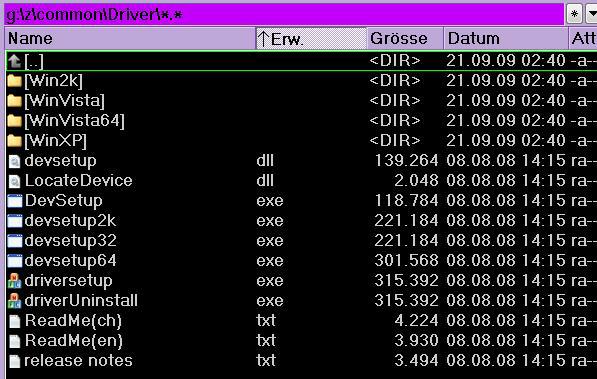Select the driversetup file name

pos(68,281)
